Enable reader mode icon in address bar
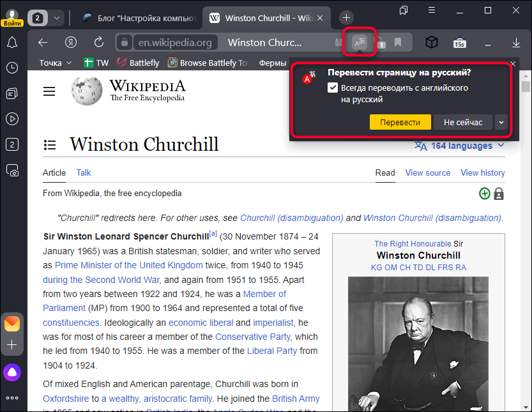The width and height of the screenshot is (532, 412). coord(338,42)
